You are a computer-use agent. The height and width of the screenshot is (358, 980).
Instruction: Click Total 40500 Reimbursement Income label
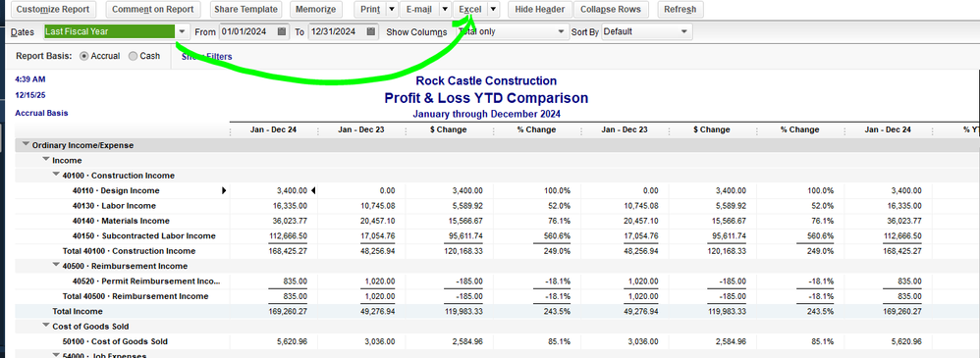point(136,296)
